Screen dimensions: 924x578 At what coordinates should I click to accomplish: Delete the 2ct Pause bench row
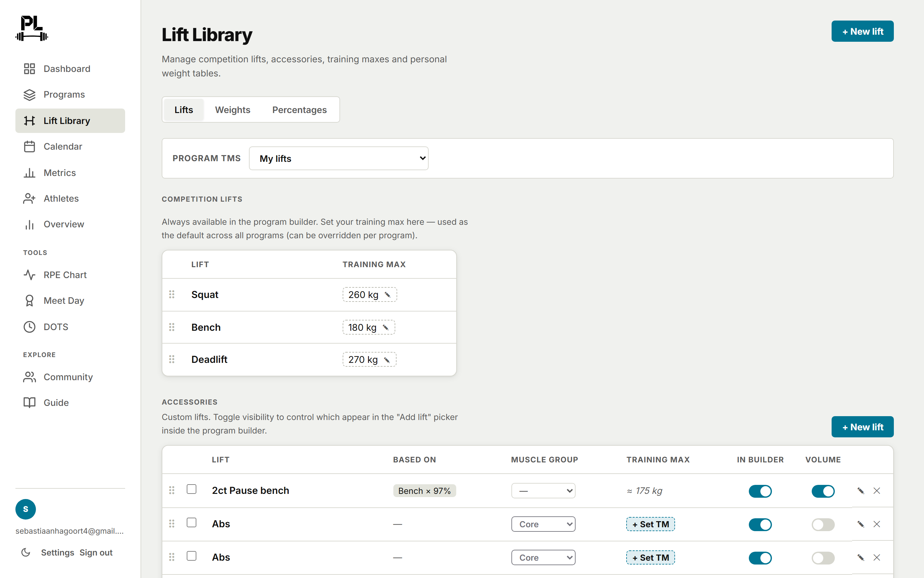(877, 491)
